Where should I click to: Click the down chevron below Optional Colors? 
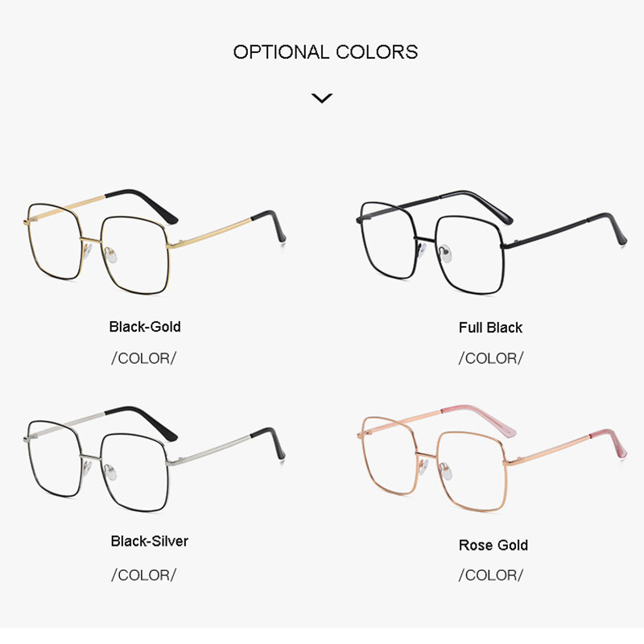322,98
